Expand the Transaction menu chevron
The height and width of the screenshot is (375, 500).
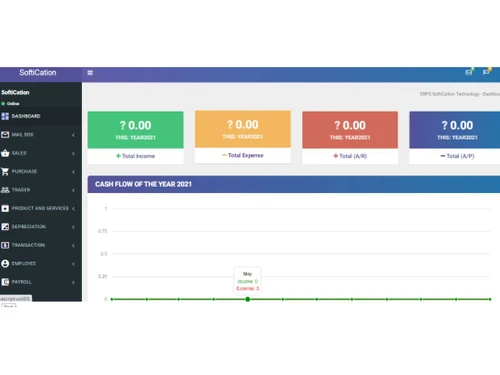[73, 245]
